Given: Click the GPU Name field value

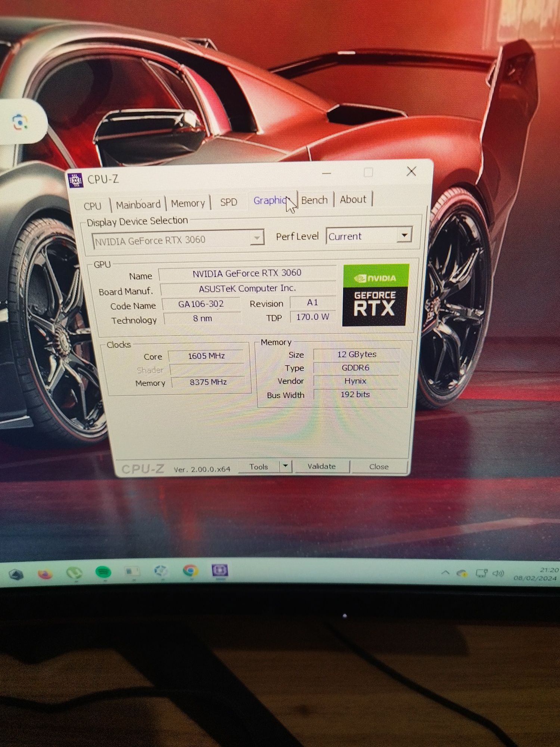Looking at the screenshot, I should pyautogui.click(x=247, y=273).
